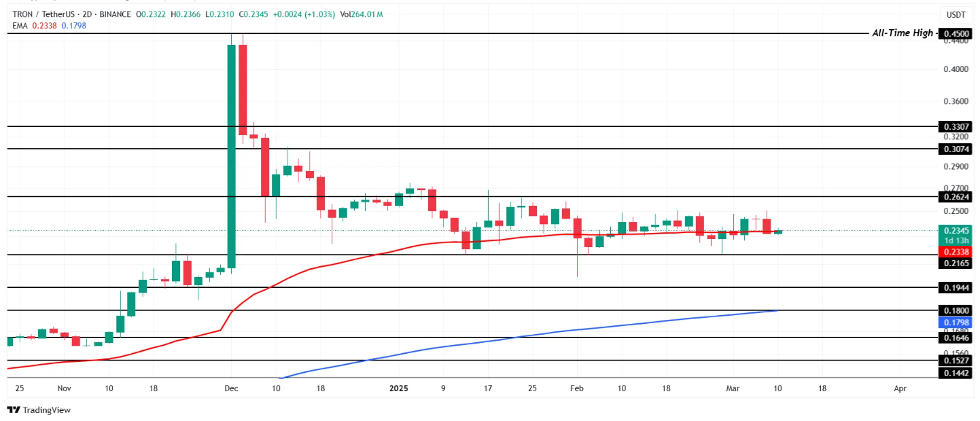Click the blue EMA price tag 0.1798

click(x=955, y=321)
